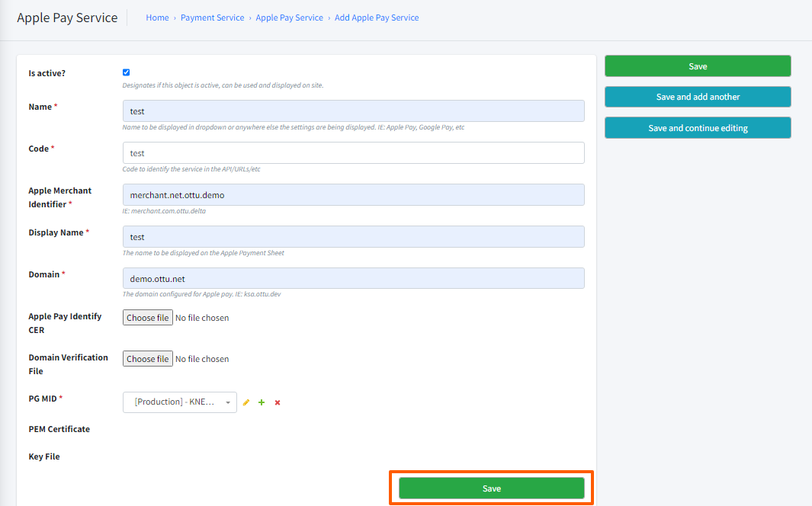
Task: Click the yellow pencil edit PG MID icon
Action: pyautogui.click(x=246, y=402)
